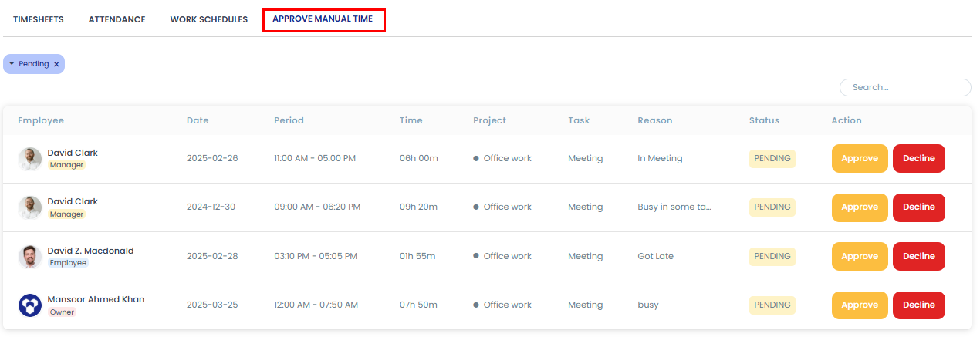
Task: Click David Clark's avatar in first row
Action: (x=30, y=159)
